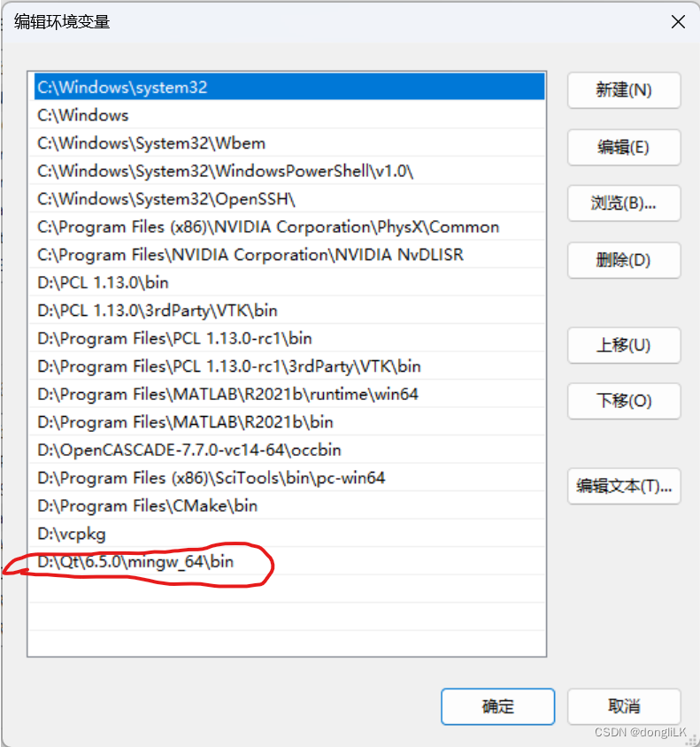This screenshot has width=700, height=747.
Task: Select the SciTools\bin\pc-win64 entry
Action: pyautogui.click(x=287, y=477)
